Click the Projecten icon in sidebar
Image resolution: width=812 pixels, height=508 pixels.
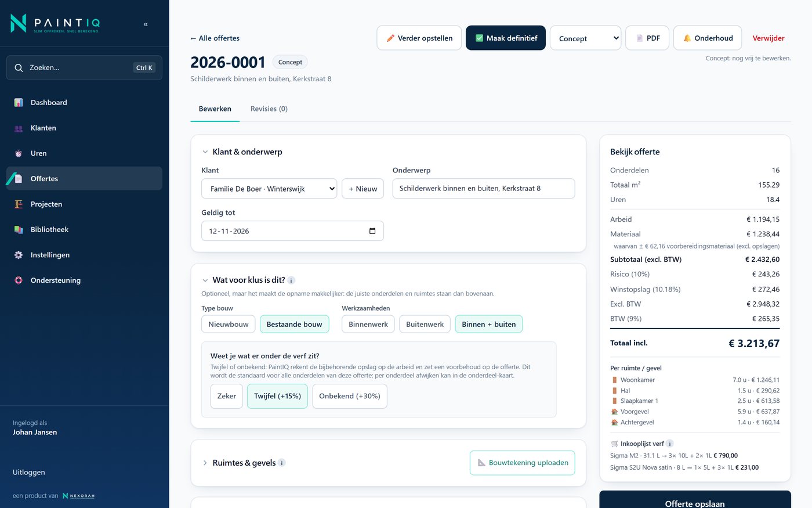point(19,204)
